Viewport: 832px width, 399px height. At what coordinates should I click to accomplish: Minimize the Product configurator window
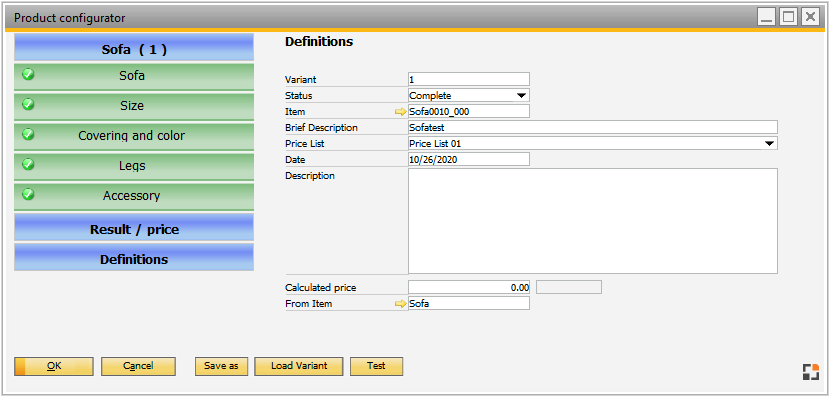tap(766, 18)
